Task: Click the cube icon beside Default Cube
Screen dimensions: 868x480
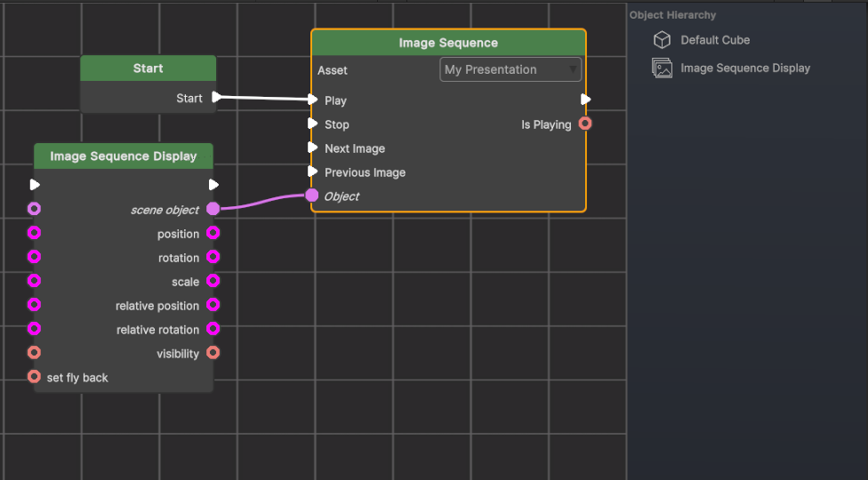Action: tap(662, 40)
